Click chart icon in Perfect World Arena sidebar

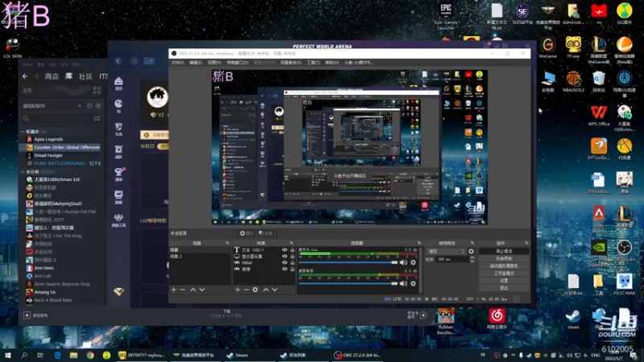(x=118, y=196)
